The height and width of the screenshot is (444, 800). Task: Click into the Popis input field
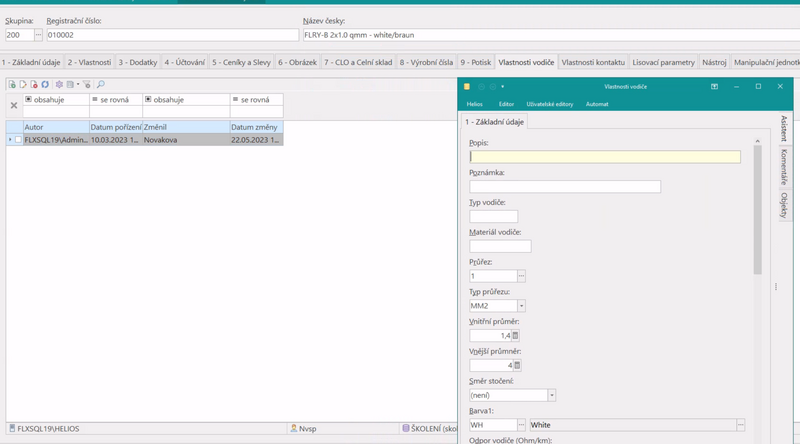(x=605, y=157)
